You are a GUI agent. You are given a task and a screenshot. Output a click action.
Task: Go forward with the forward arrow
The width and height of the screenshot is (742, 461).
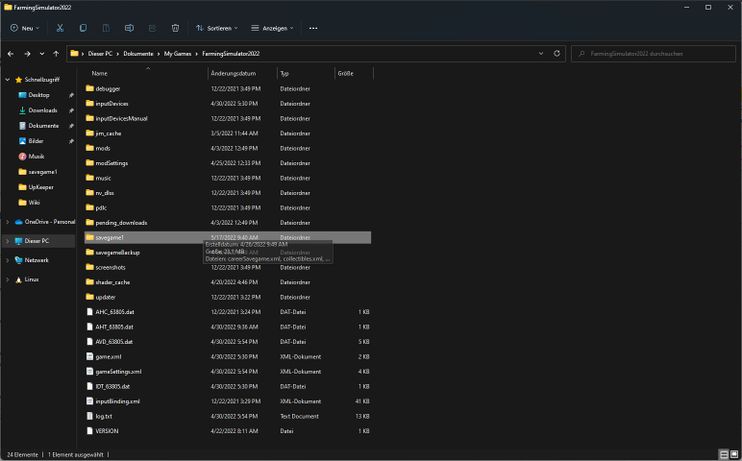tap(27, 54)
